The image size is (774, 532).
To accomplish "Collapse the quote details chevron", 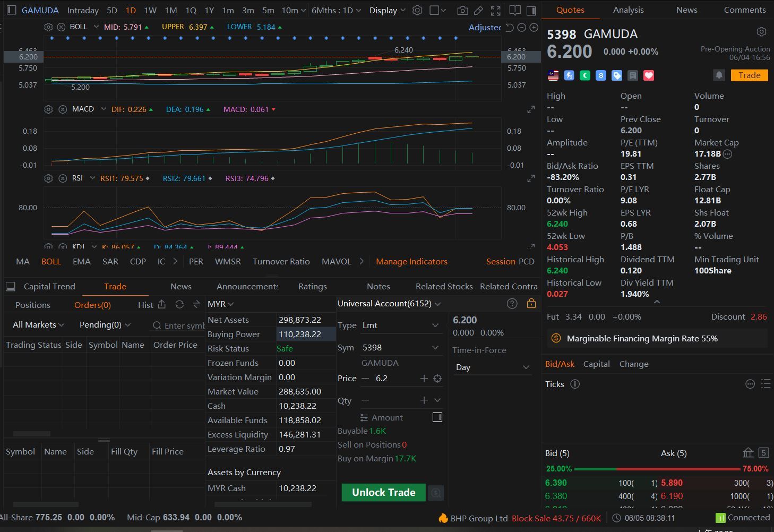I will 657,302.
